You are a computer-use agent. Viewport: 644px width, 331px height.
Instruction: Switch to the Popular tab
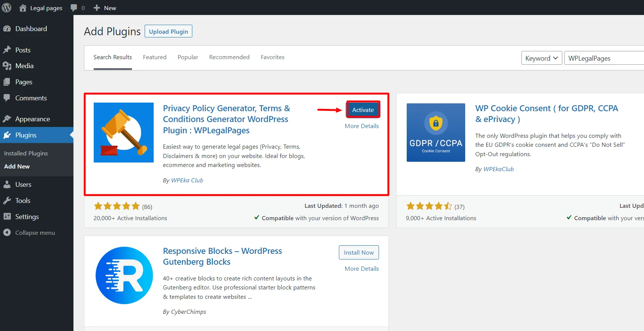(x=188, y=57)
